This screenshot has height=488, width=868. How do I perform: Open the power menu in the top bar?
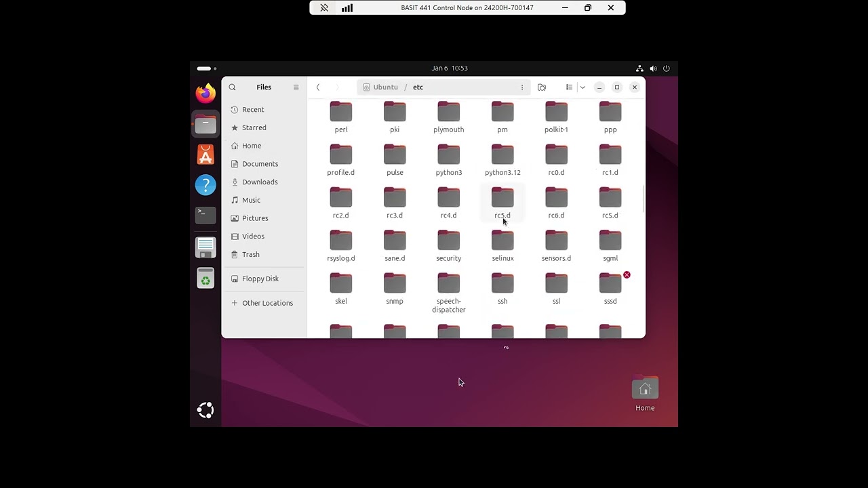point(667,68)
